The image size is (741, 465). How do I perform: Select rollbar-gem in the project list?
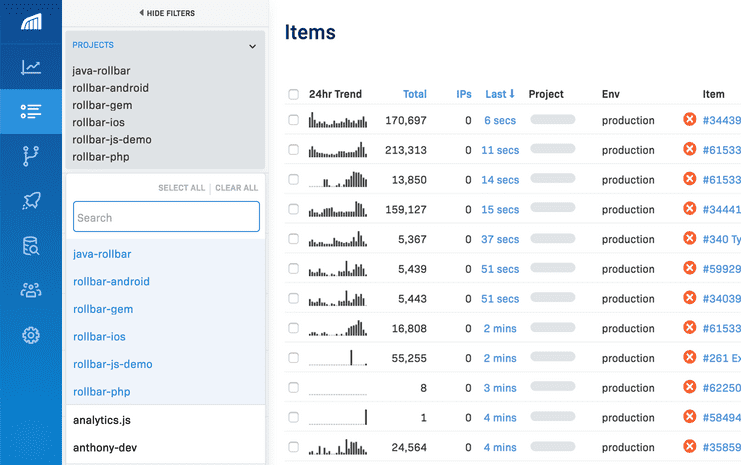(x=103, y=309)
